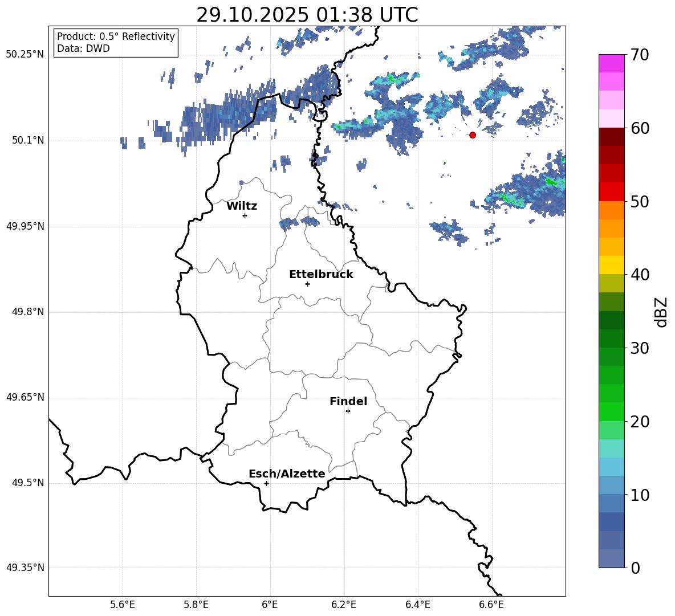Click the 49.95°N latitude label
The height and width of the screenshot is (616, 675).
(25, 226)
